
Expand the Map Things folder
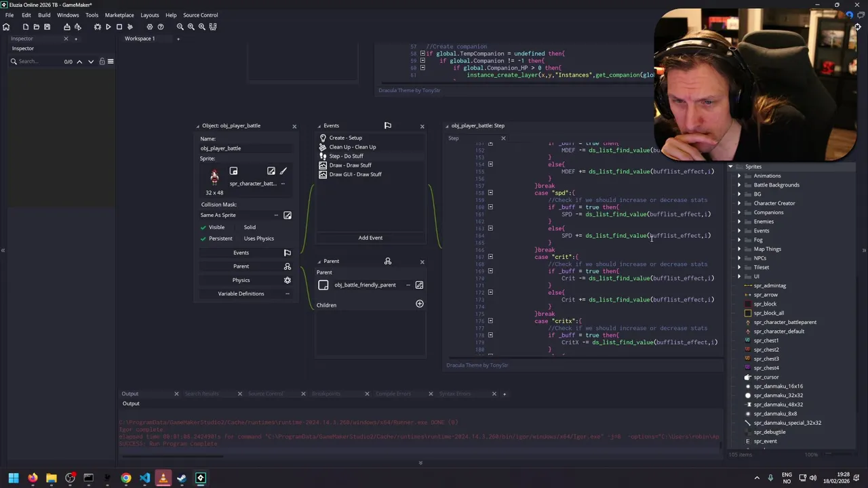739,249
